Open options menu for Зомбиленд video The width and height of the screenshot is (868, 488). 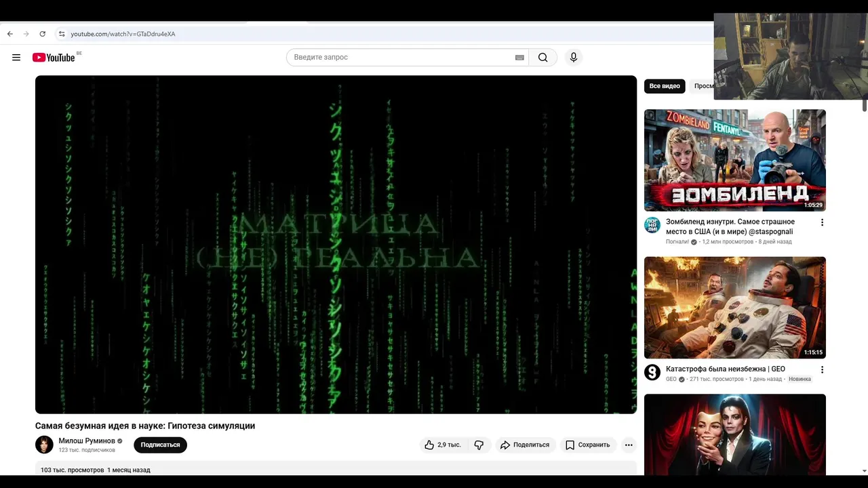822,222
